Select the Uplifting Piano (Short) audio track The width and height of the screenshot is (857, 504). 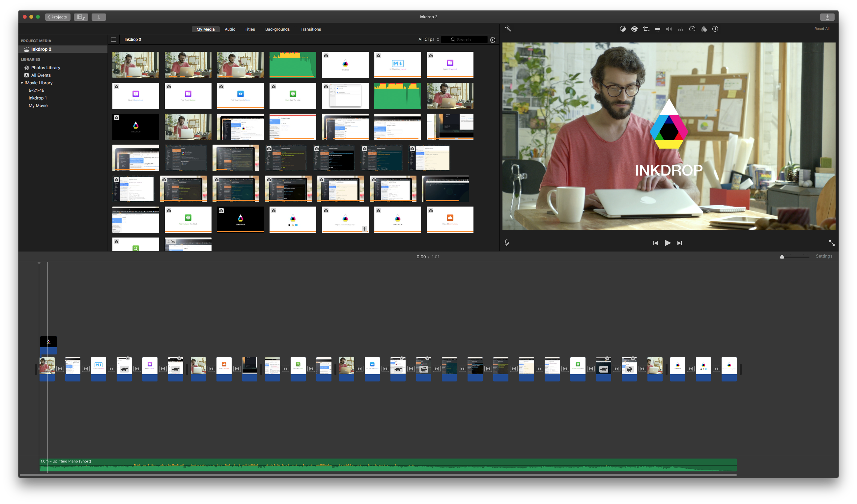coord(388,465)
